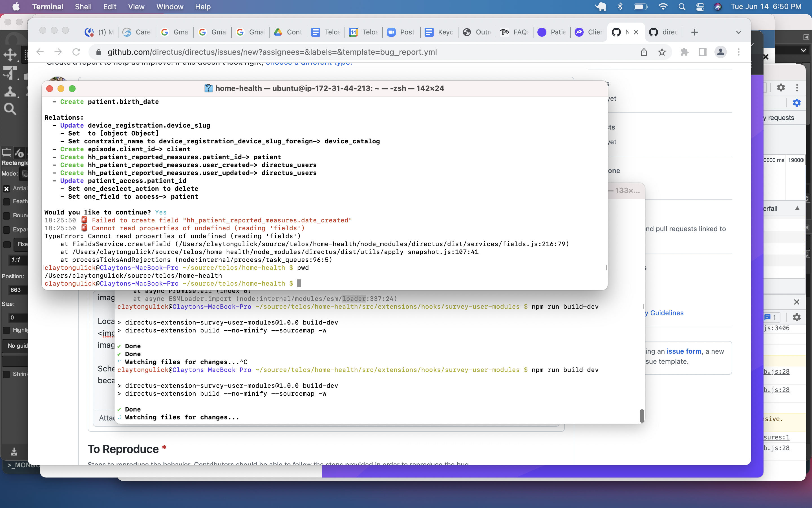Bookmark this page with the star icon

point(662,52)
